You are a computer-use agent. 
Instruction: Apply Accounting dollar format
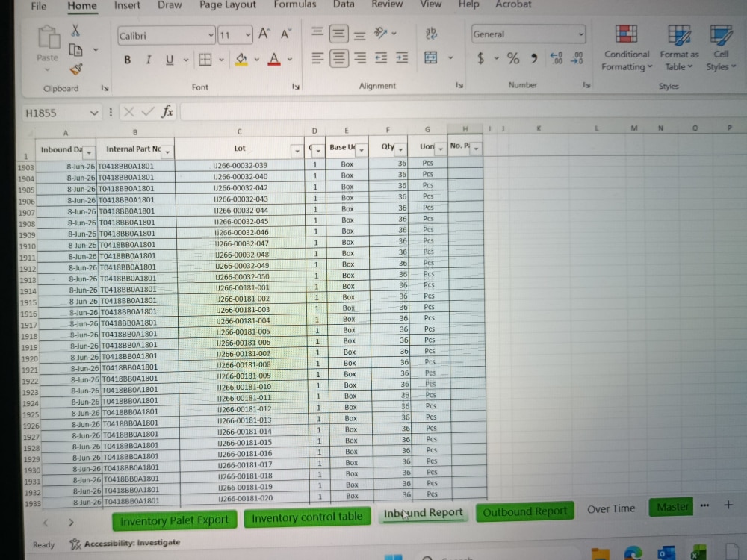coord(480,58)
